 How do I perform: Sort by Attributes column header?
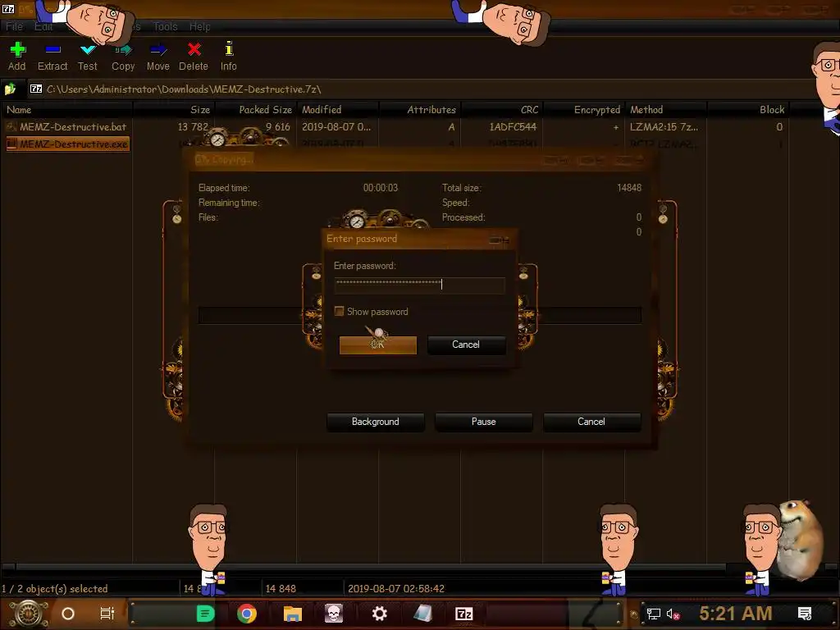(419, 110)
